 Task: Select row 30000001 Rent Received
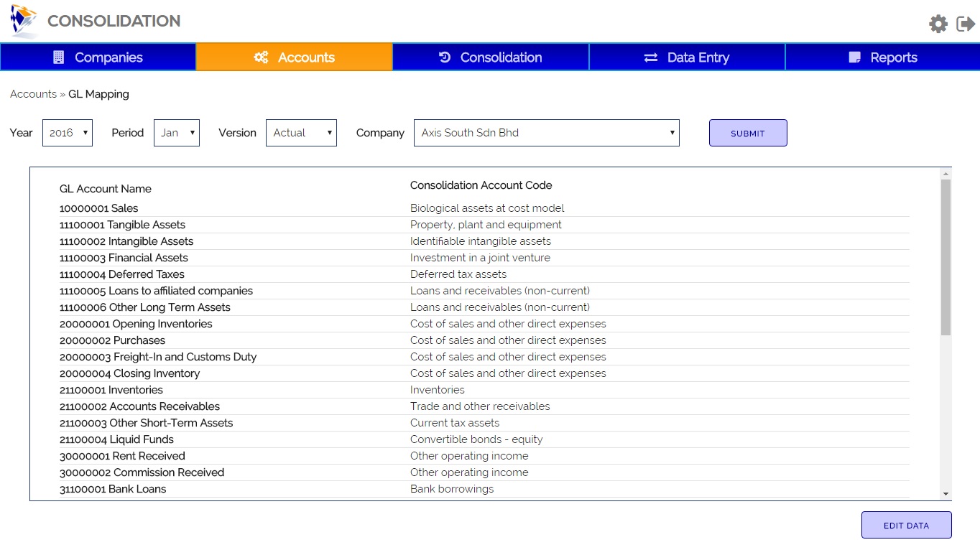[484, 456]
